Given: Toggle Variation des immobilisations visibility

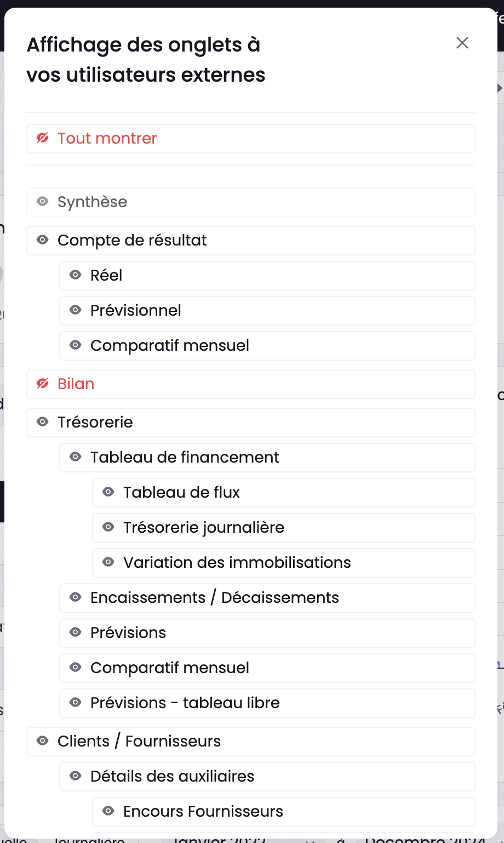Looking at the screenshot, I should [x=108, y=562].
